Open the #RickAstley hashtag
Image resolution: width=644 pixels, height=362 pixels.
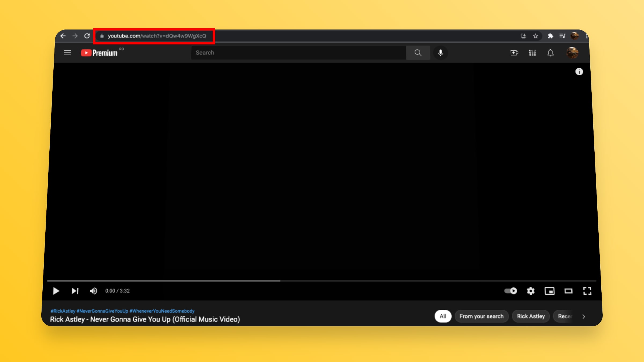[x=63, y=311]
